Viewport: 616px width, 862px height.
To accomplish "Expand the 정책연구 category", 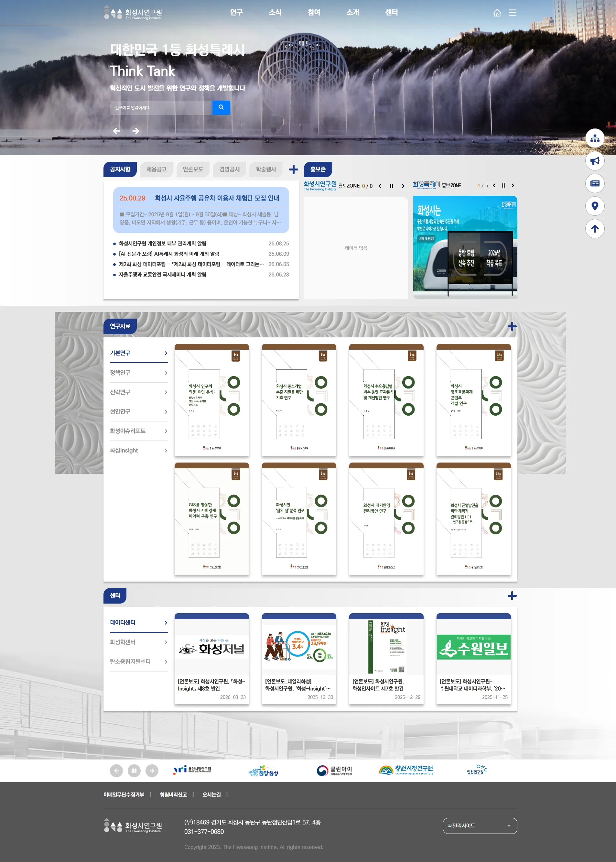I will pos(138,373).
